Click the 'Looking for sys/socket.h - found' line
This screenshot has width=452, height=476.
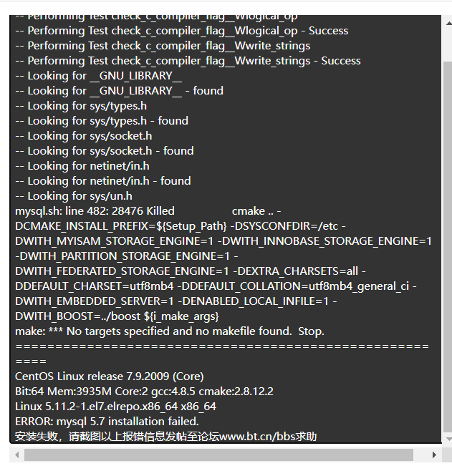(105, 151)
